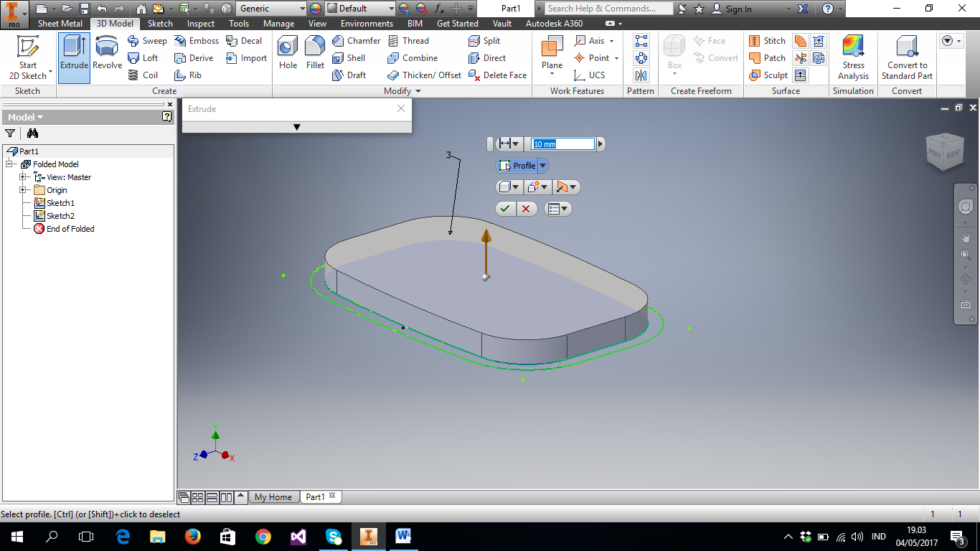Viewport: 980px width, 551px height.
Task: Expand the Origin node in the browser tree
Action: click(x=23, y=189)
